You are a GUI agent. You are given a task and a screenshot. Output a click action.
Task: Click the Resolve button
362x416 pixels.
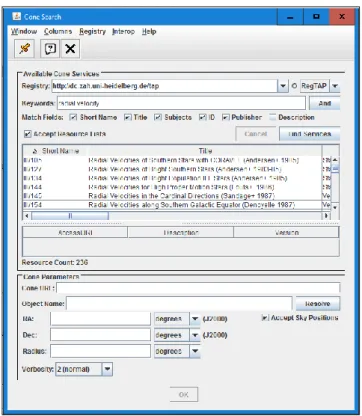(318, 303)
